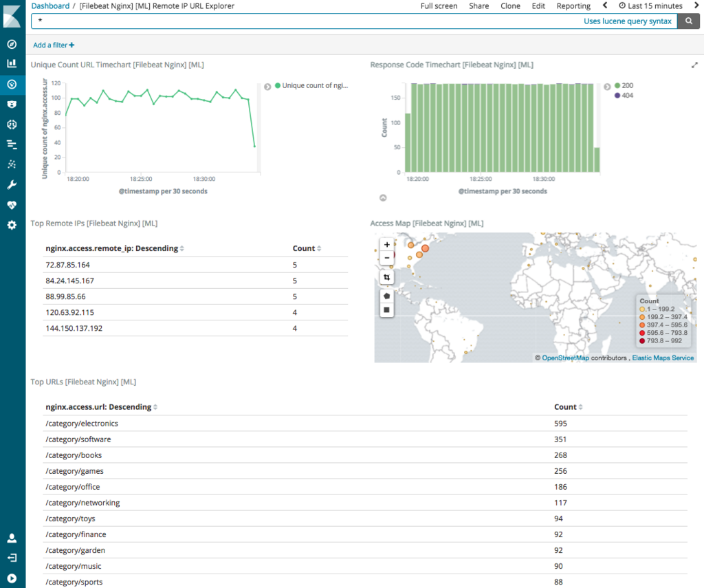Click the magnifier search button
Image resolution: width=704 pixels, height=588 pixels.
click(688, 21)
